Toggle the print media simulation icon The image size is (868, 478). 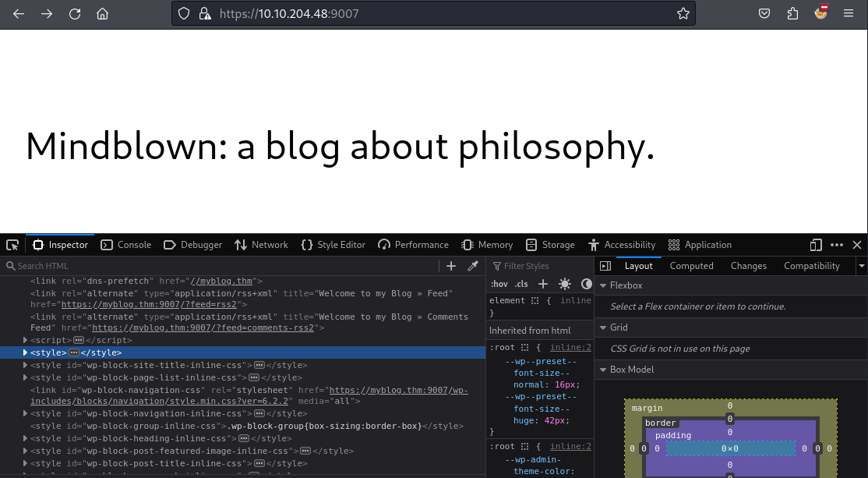coord(564,284)
